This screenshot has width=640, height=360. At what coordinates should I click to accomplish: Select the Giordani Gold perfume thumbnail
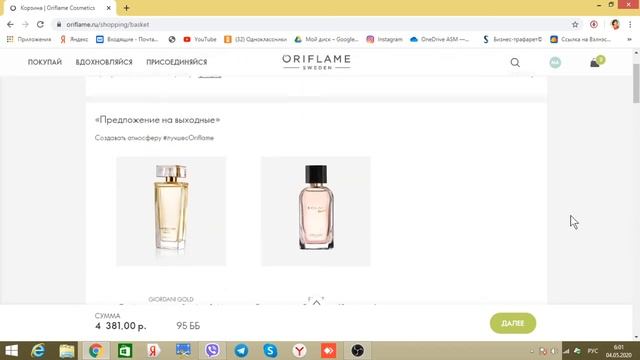(171, 211)
